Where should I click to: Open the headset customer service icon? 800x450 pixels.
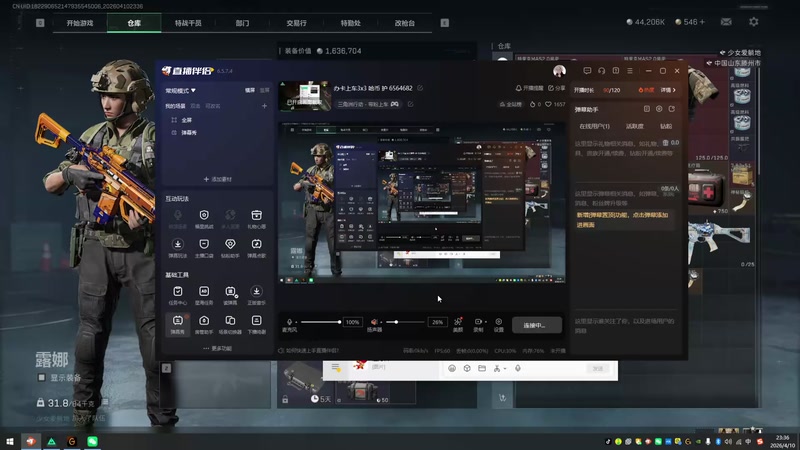click(x=602, y=71)
